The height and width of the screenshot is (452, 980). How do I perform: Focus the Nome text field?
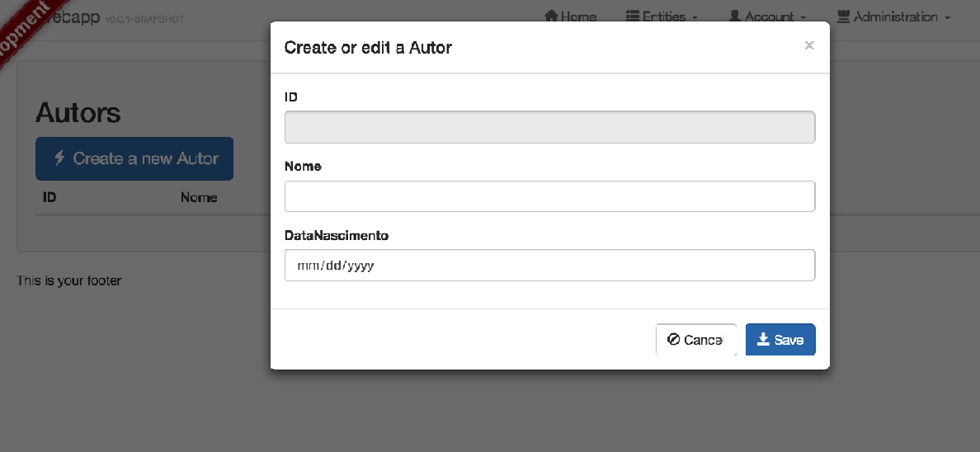(x=549, y=196)
